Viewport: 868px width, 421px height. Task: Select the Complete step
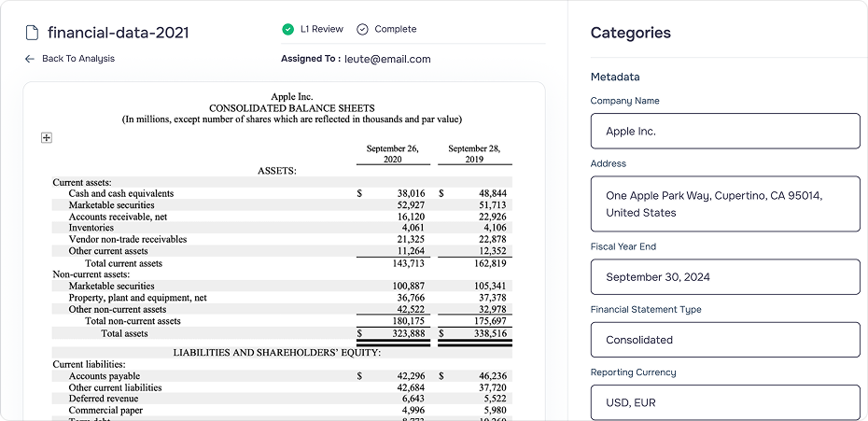tap(395, 29)
